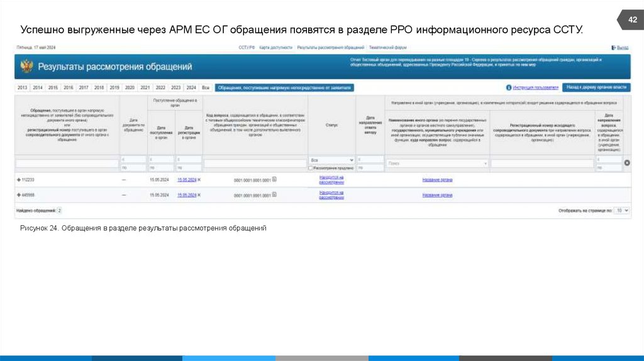Click the Выход logout link

(x=623, y=48)
